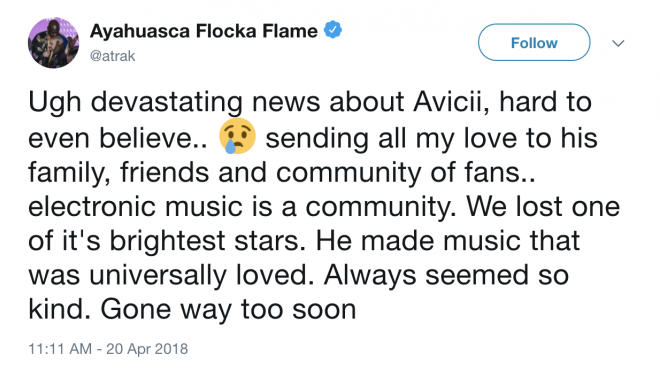Click the phrase 'Gone way too soon'

(x=228, y=310)
